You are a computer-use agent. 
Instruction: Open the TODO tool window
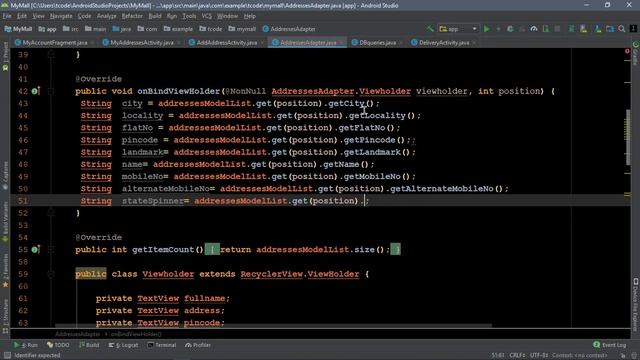58,345
